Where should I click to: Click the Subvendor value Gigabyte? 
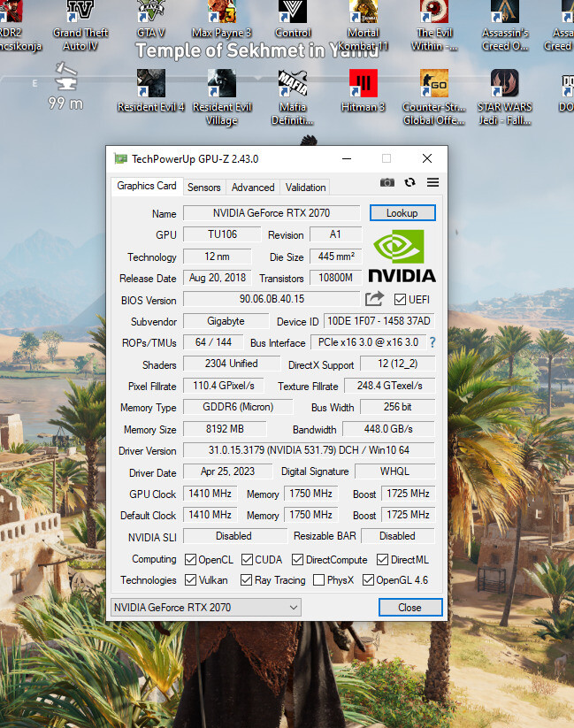[226, 321]
